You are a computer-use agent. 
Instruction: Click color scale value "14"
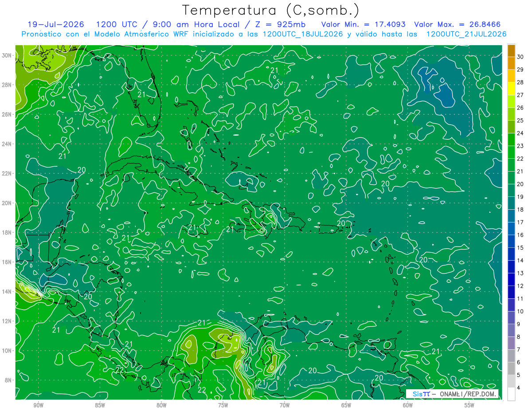click(520, 260)
